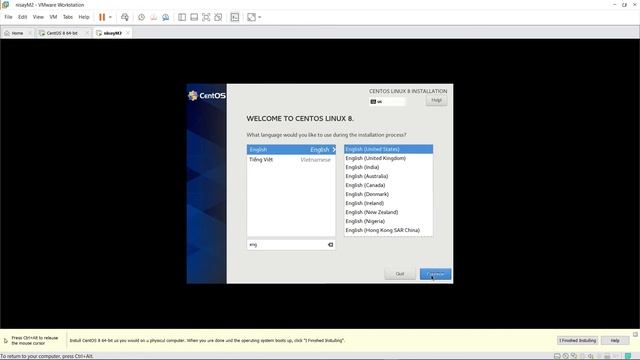Select Tiếng Việt Vietnamese language

tap(291, 160)
